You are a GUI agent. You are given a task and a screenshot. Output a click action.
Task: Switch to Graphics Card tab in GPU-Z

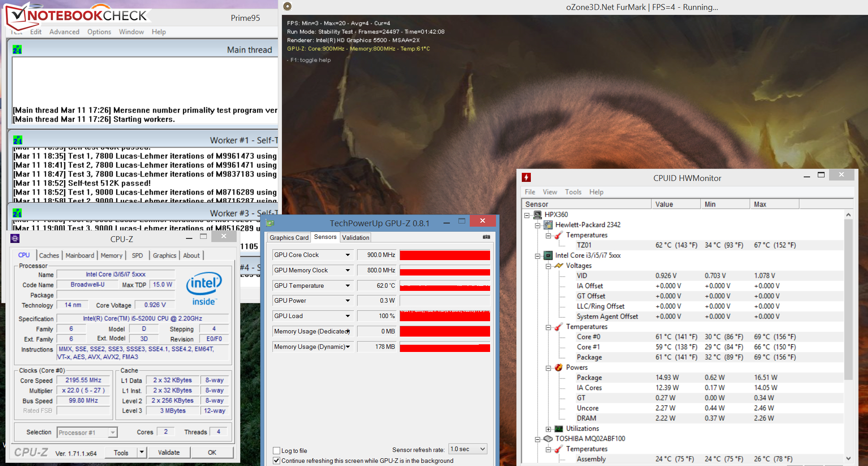point(289,238)
